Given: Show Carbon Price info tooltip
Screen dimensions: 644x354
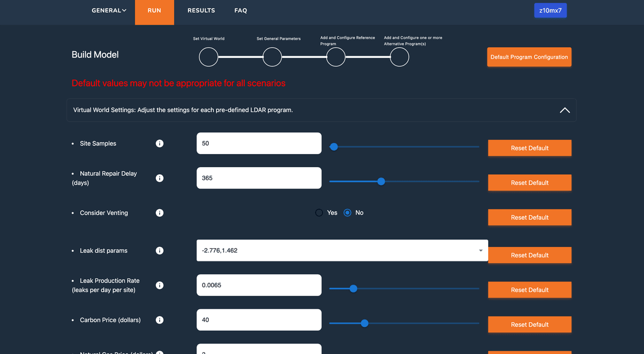Looking at the screenshot, I should click(160, 320).
